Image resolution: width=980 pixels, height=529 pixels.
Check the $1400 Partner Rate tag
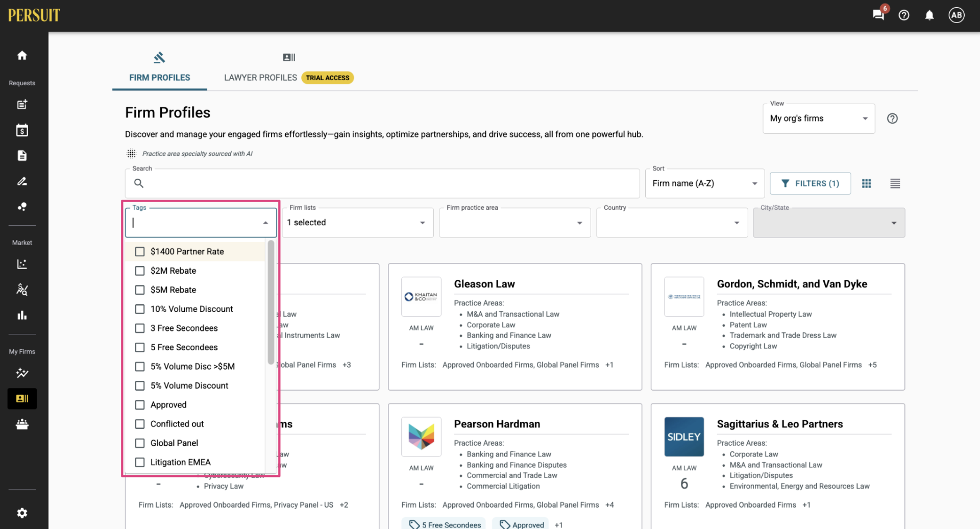[139, 252]
